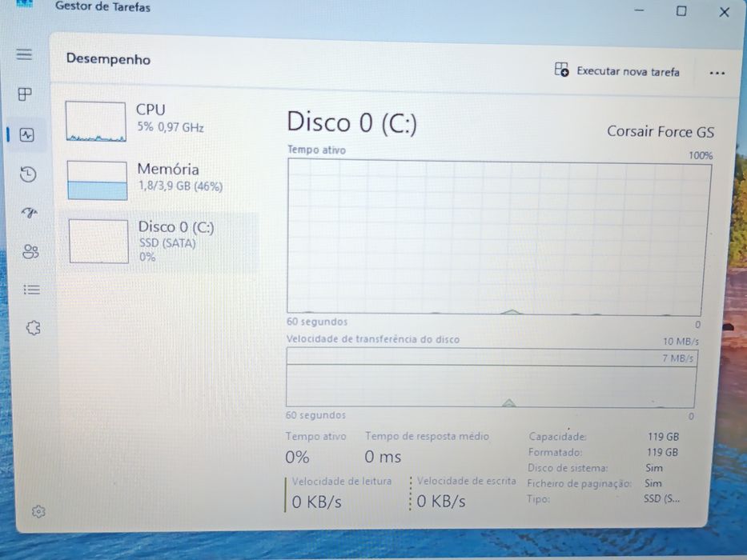Click the Formatado 119 GB value
The width and height of the screenshot is (747, 560).
[662, 452]
